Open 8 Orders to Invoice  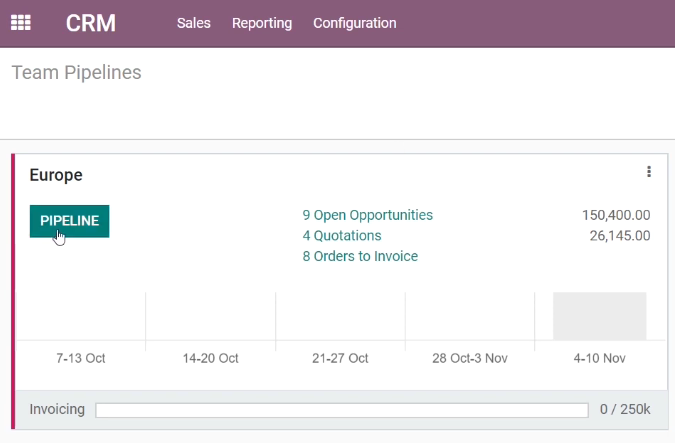(360, 256)
